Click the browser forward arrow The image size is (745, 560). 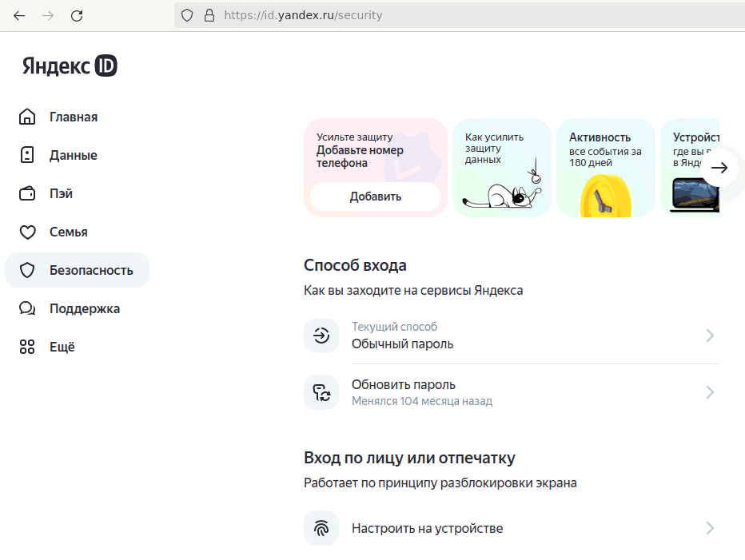[48, 16]
